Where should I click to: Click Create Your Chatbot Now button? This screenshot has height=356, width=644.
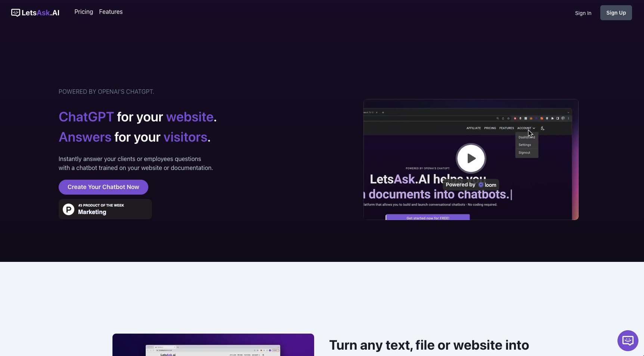point(103,187)
